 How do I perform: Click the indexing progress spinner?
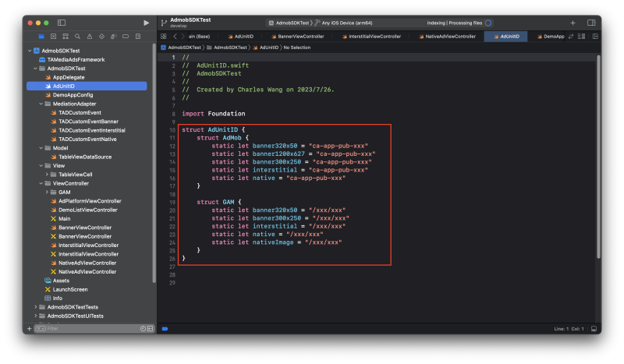[488, 23]
